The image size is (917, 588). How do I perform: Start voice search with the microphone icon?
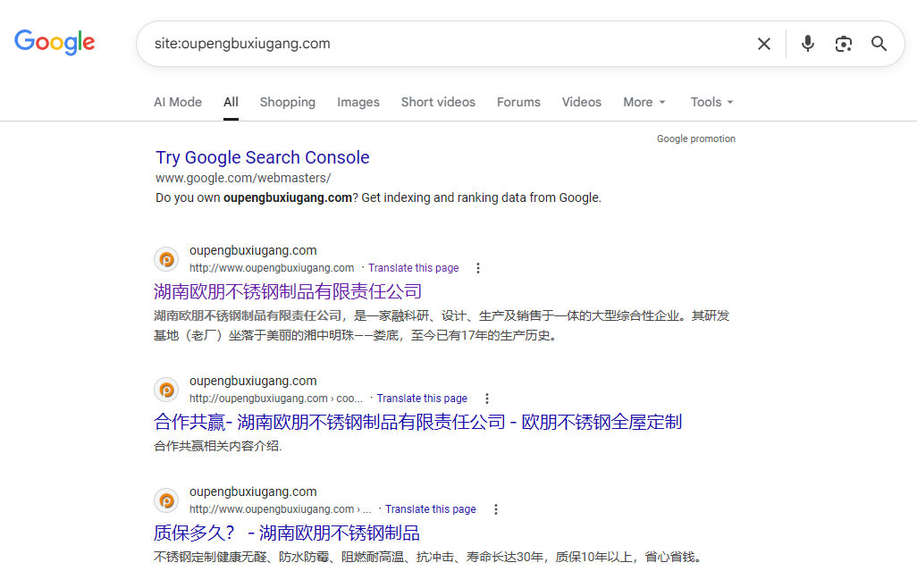808,44
